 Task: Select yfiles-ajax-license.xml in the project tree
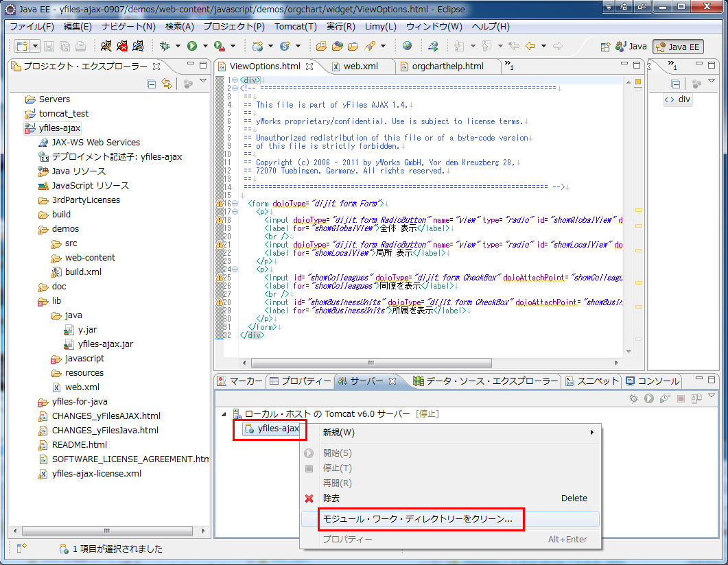pos(96,473)
